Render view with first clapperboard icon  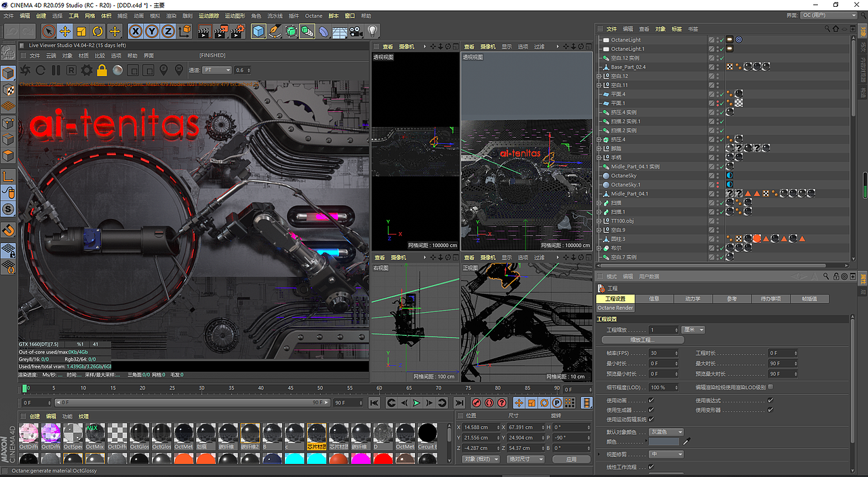point(204,31)
